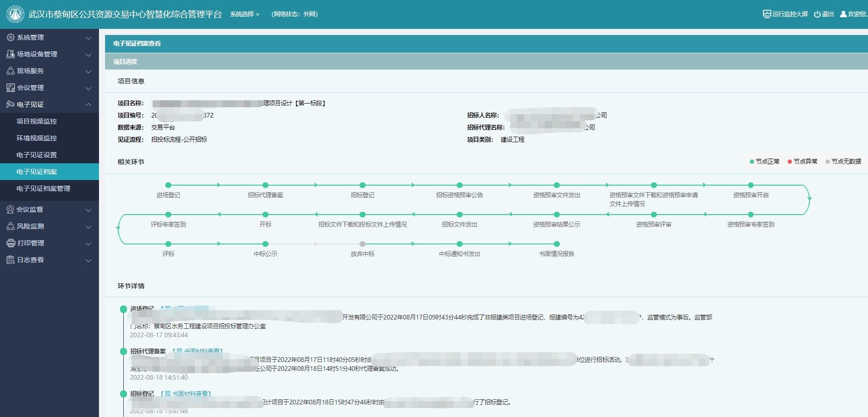Image resolution: width=868 pixels, height=417 pixels.
Task: Click the 退出 logout link text
Action: (x=828, y=14)
